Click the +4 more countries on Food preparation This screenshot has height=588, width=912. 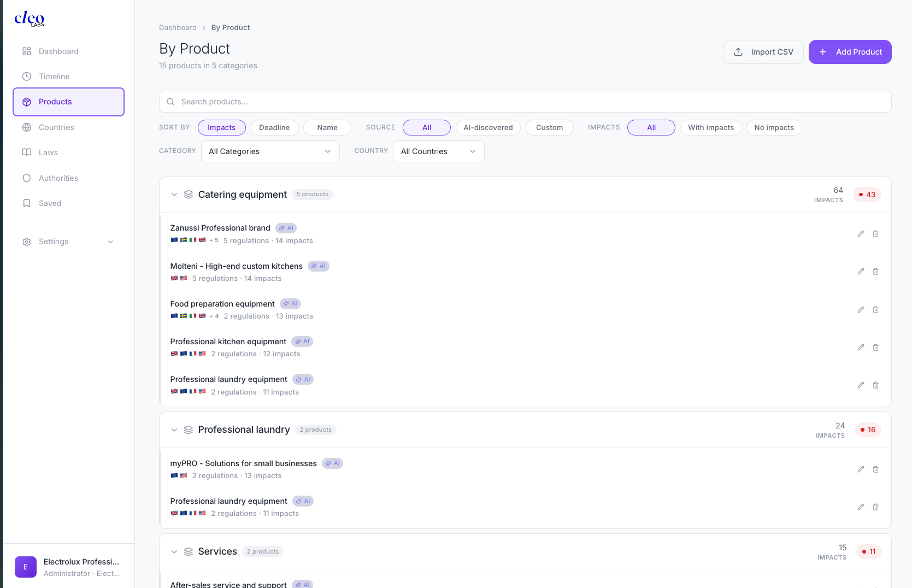214,316
